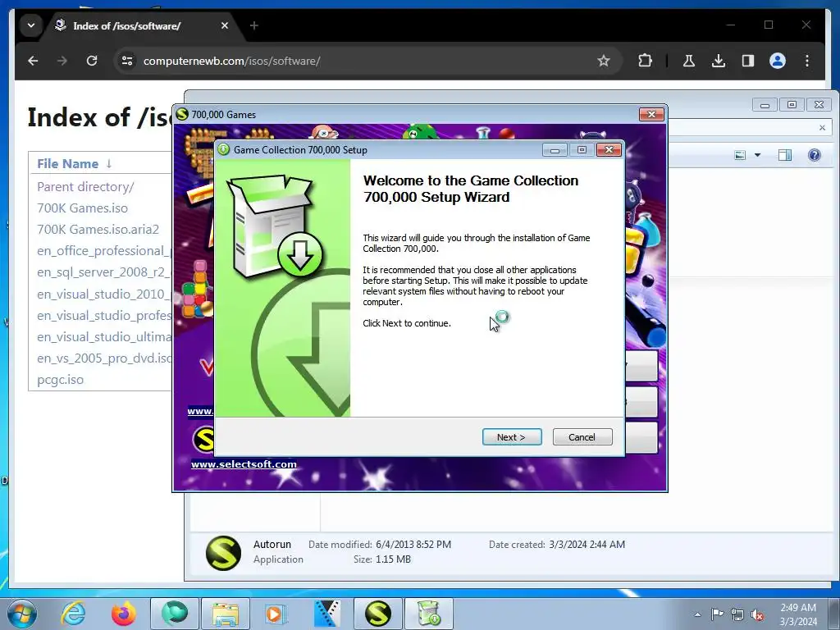
Task: Show Chrome downloads
Action: 719,61
